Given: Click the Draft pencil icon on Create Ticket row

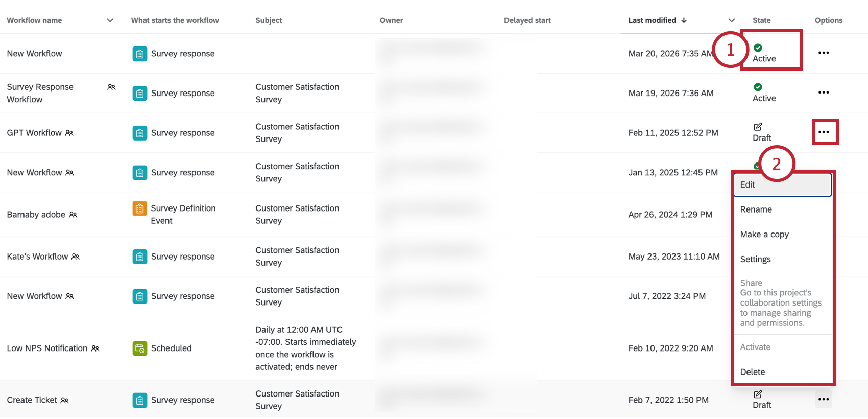Looking at the screenshot, I should [x=758, y=394].
